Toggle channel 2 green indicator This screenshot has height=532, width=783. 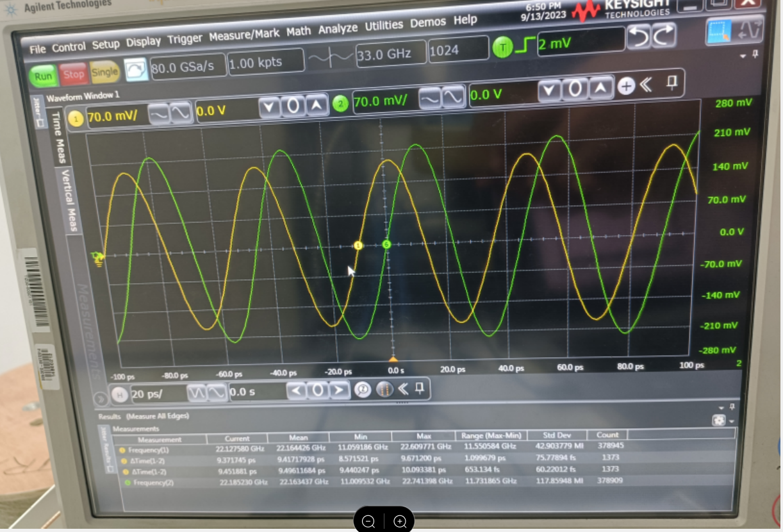point(340,103)
